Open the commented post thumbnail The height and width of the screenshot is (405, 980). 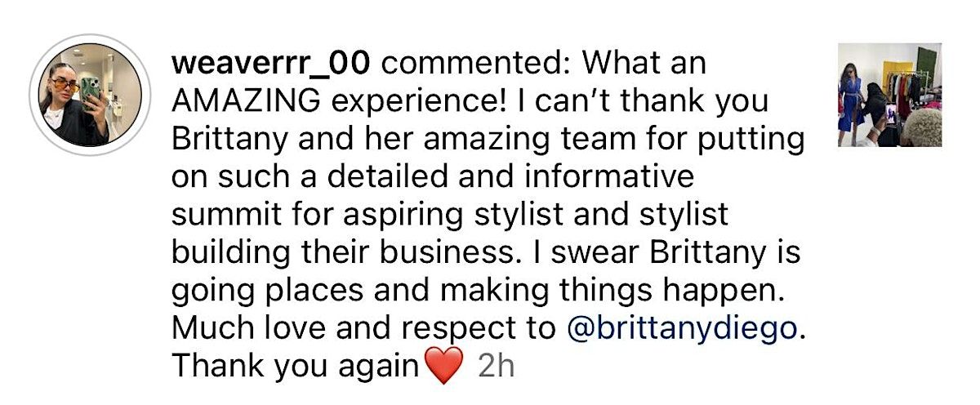click(889, 95)
